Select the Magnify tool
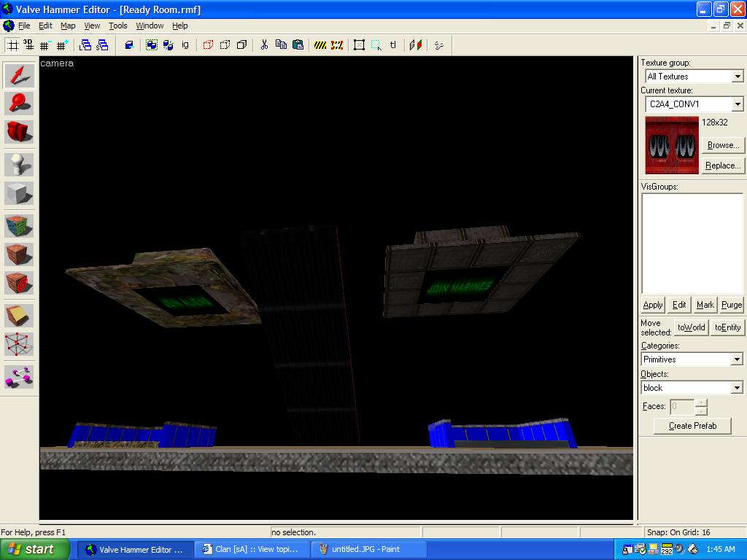Image resolution: width=747 pixels, height=560 pixels. pos(19,104)
